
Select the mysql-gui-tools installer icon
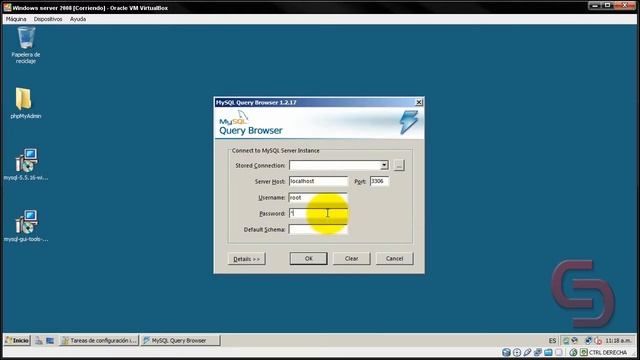click(x=26, y=226)
